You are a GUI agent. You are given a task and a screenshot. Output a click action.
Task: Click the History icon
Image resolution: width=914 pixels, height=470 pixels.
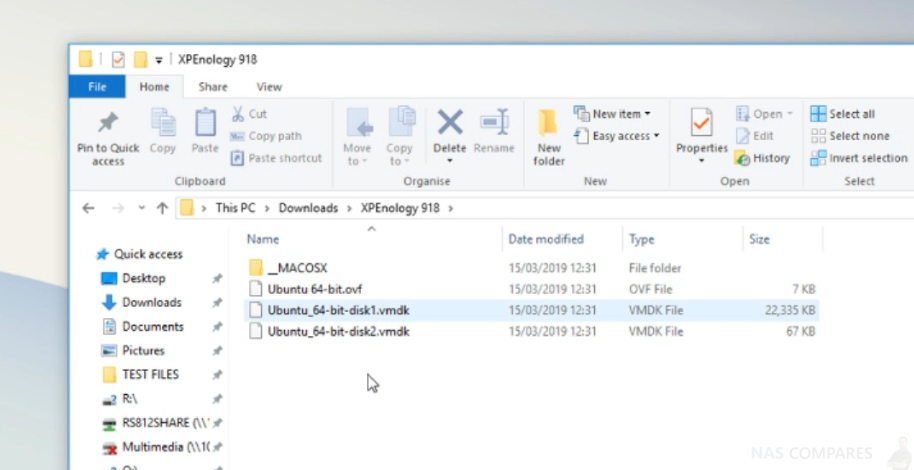click(742, 158)
